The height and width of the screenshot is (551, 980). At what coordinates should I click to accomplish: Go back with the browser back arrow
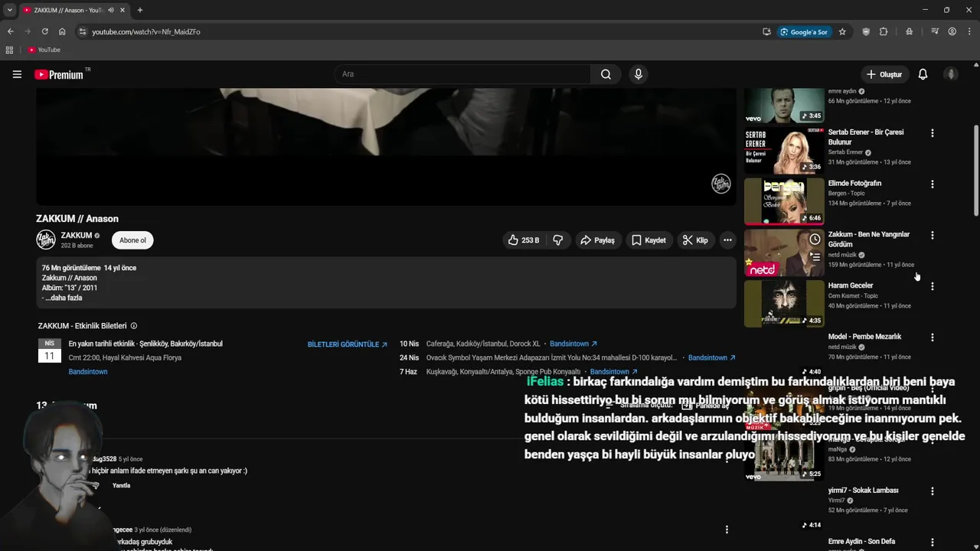click(x=10, y=31)
